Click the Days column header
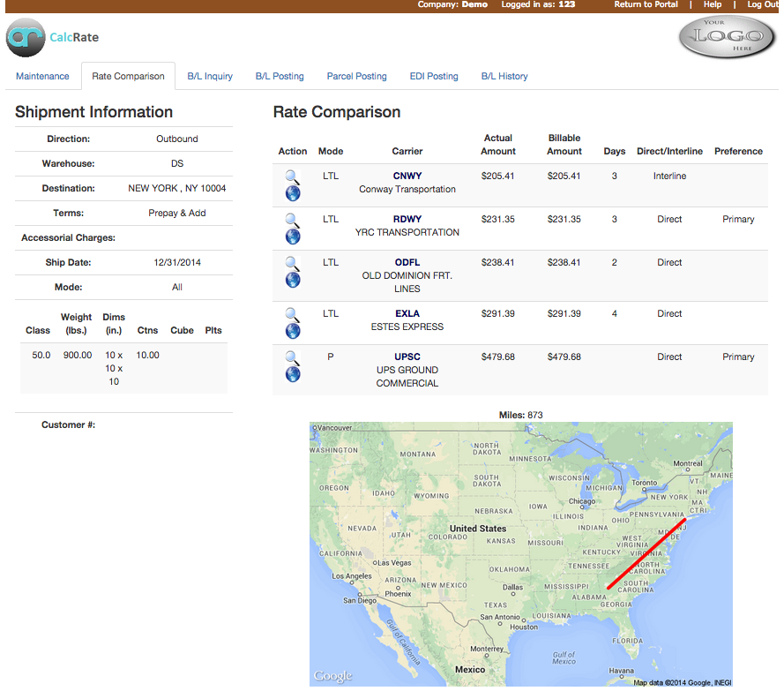784x691 pixels. click(614, 151)
